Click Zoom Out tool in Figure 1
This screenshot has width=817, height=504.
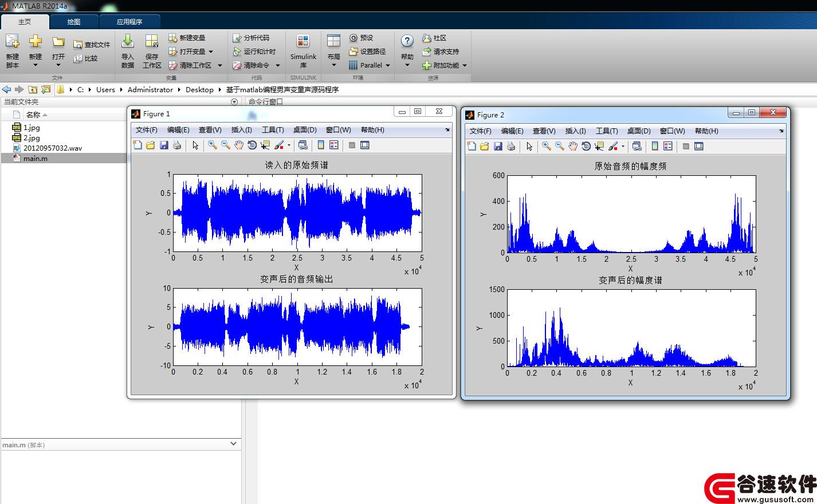[226, 145]
